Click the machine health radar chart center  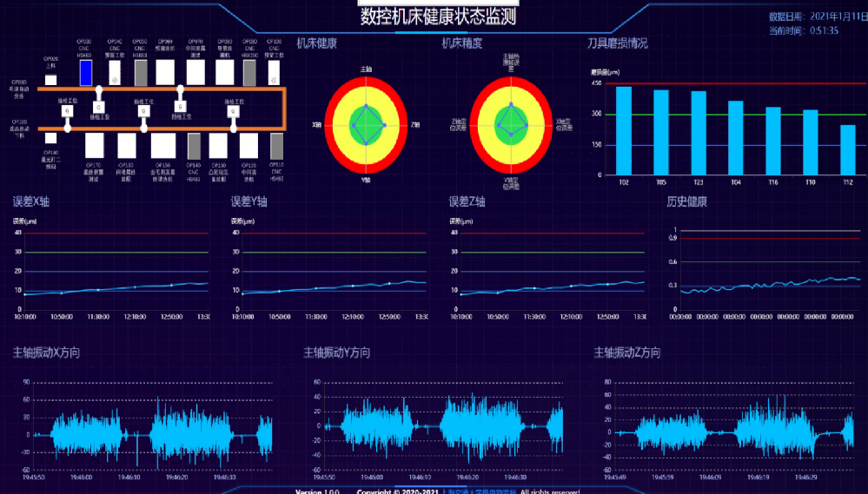click(367, 125)
